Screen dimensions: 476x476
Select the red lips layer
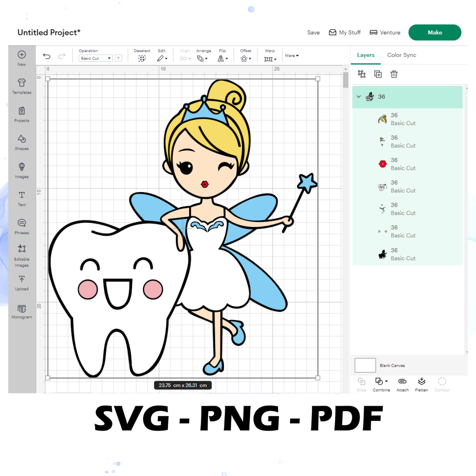[x=407, y=164]
